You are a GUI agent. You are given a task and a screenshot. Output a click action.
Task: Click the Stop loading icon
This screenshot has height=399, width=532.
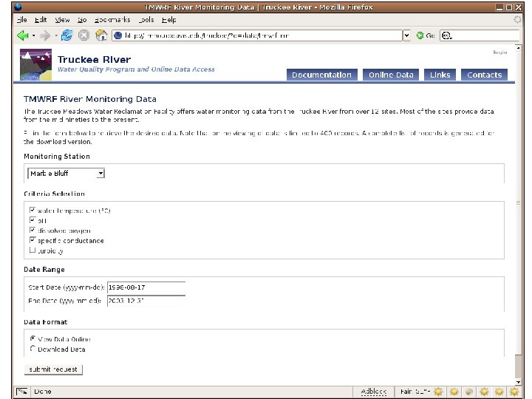pyautogui.click(x=83, y=35)
